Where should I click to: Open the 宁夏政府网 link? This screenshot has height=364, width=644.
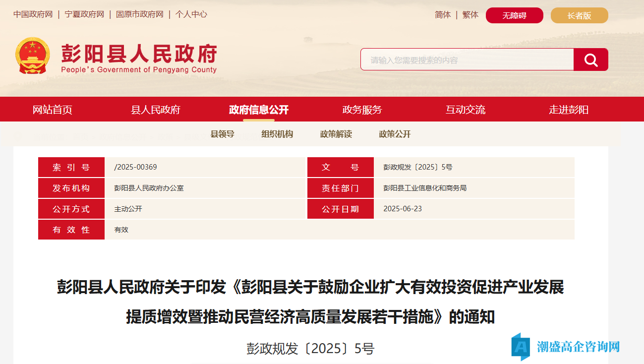click(84, 14)
